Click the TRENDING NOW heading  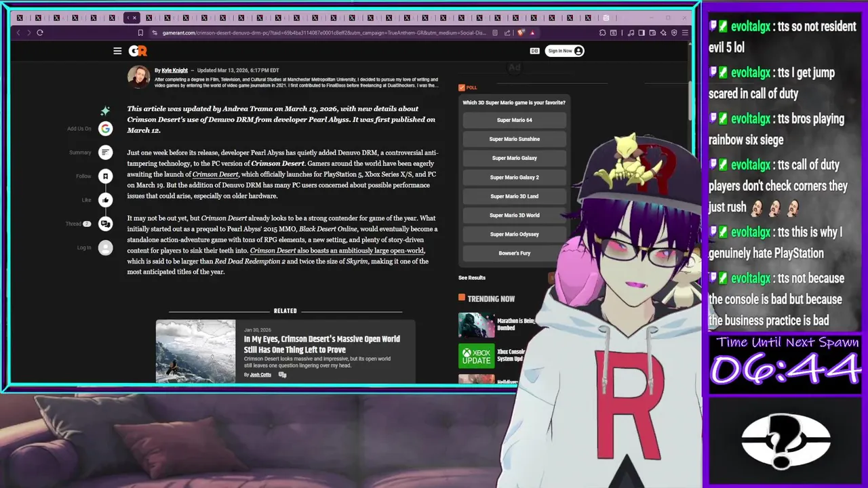point(491,299)
